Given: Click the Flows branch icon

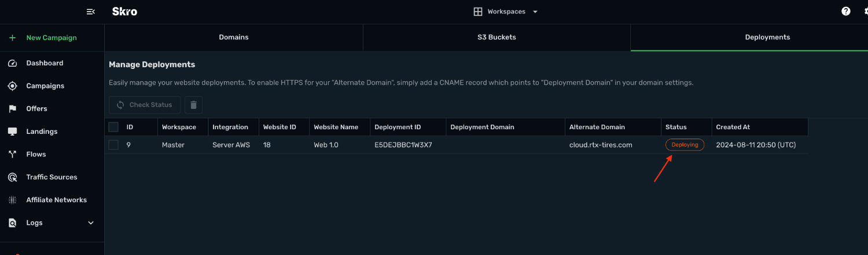Looking at the screenshot, I should (12, 154).
